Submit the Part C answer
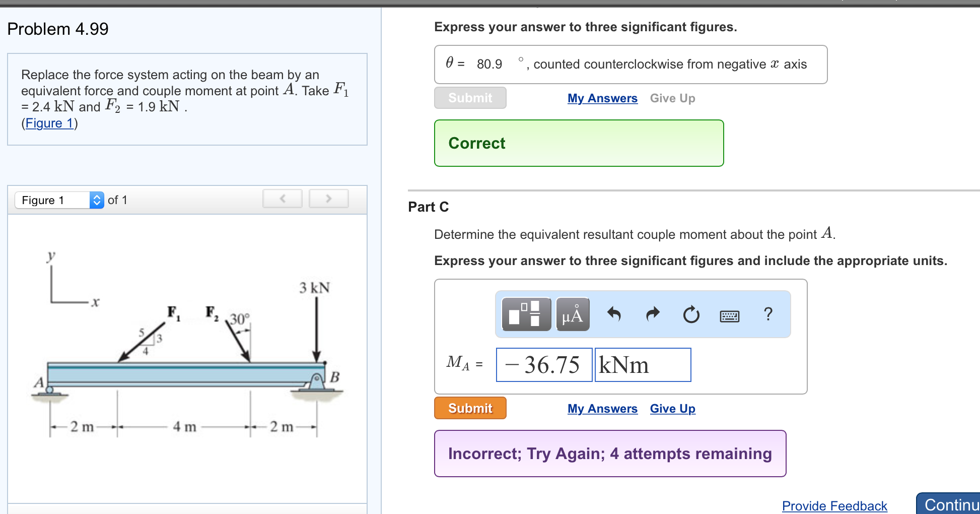The width and height of the screenshot is (980, 514). tap(470, 408)
